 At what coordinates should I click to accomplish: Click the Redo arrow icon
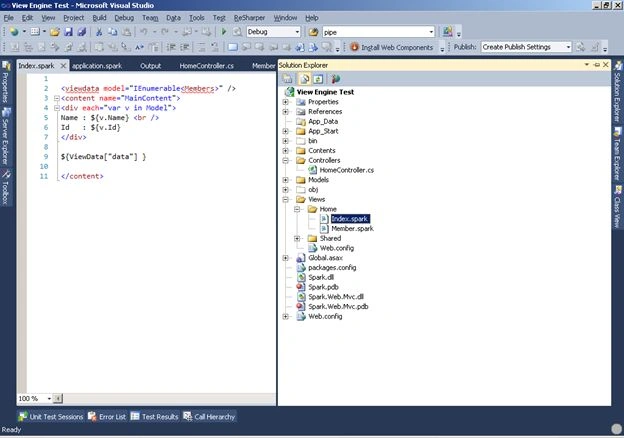point(165,32)
